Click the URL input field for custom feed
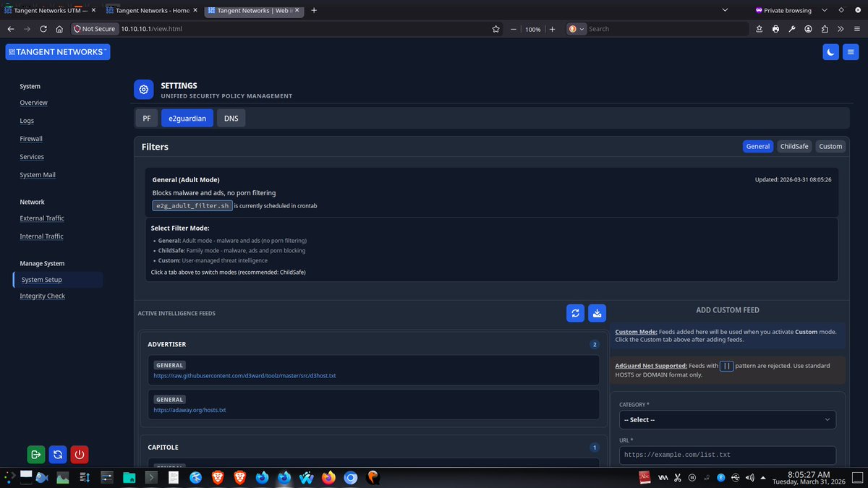868x488 pixels. (x=728, y=455)
